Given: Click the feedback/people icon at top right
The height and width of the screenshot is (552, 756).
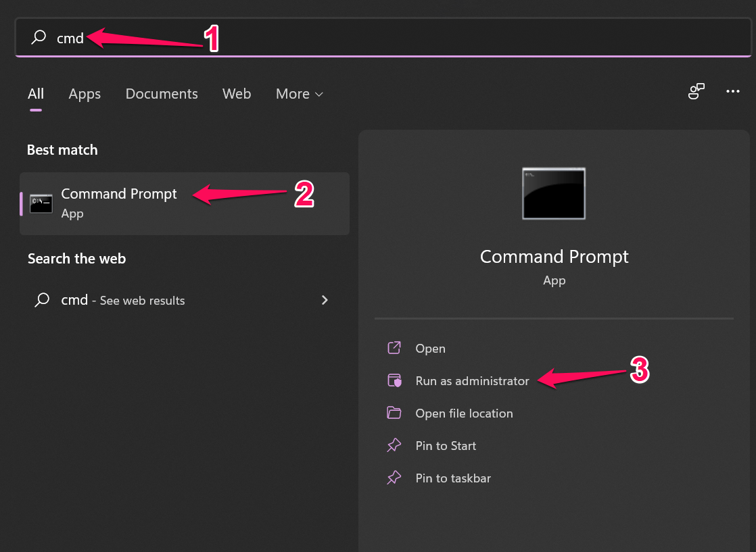Looking at the screenshot, I should [x=696, y=91].
